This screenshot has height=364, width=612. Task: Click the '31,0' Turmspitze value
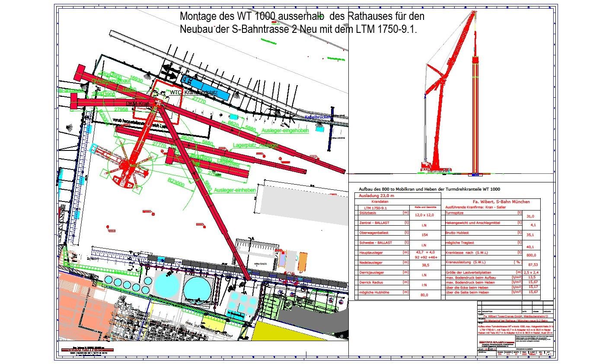click(x=531, y=216)
